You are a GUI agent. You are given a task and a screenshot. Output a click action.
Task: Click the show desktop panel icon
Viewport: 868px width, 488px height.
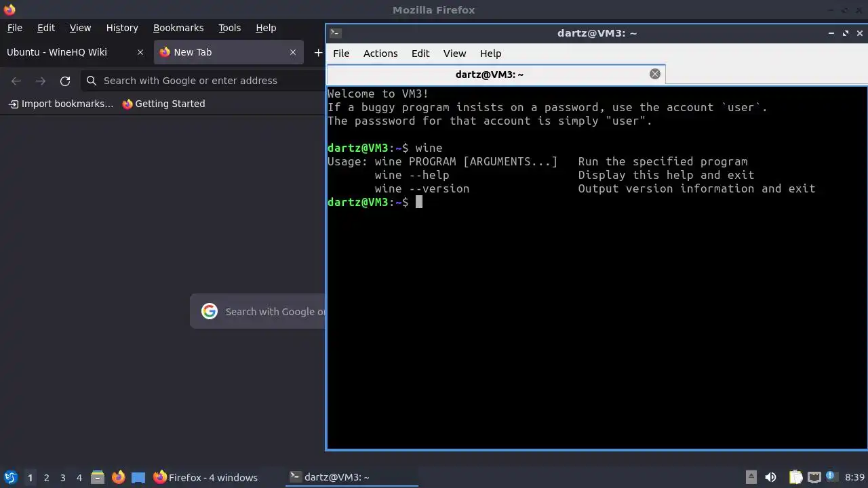point(138,477)
